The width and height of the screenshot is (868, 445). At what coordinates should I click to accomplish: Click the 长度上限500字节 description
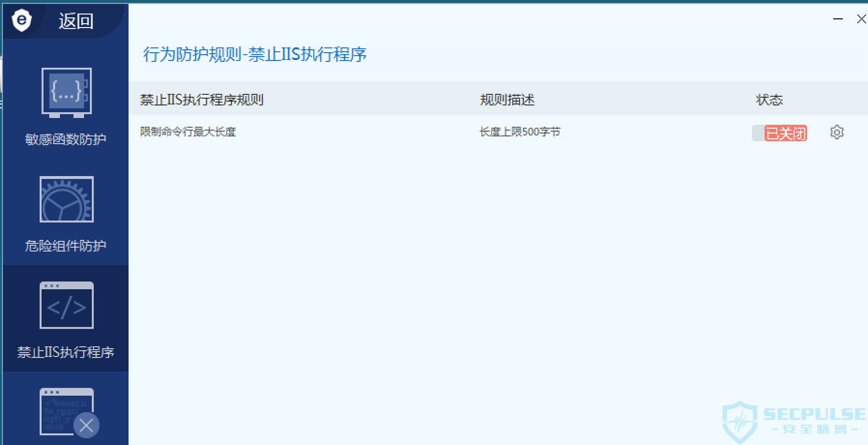click(x=520, y=132)
